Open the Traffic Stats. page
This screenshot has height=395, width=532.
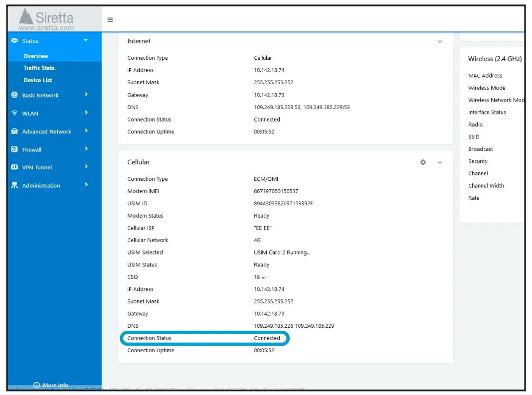tap(40, 68)
